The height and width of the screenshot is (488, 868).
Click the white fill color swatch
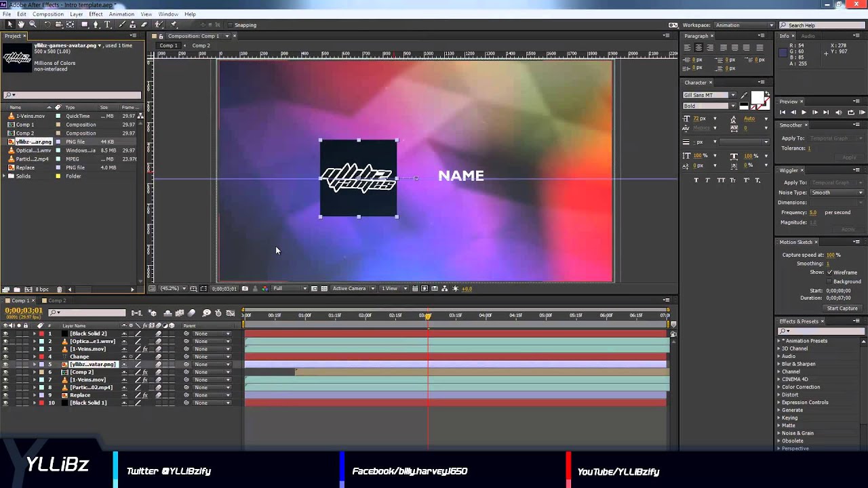pos(757,98)
